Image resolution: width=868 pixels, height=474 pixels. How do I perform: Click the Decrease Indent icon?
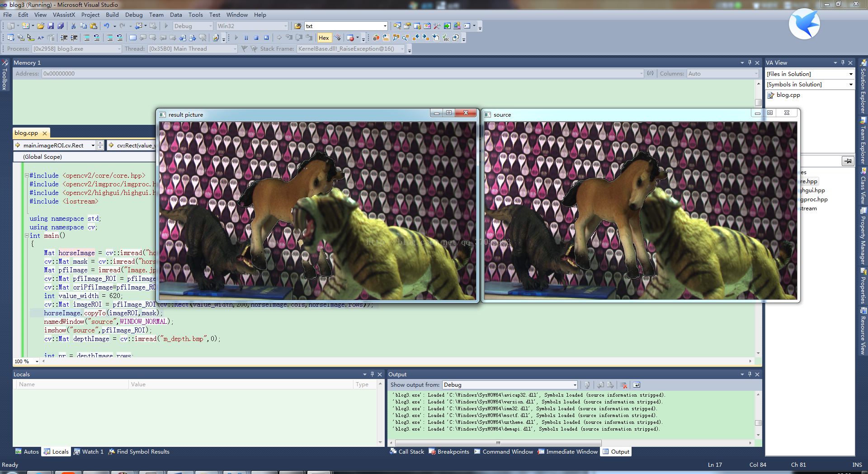(64, 38)
